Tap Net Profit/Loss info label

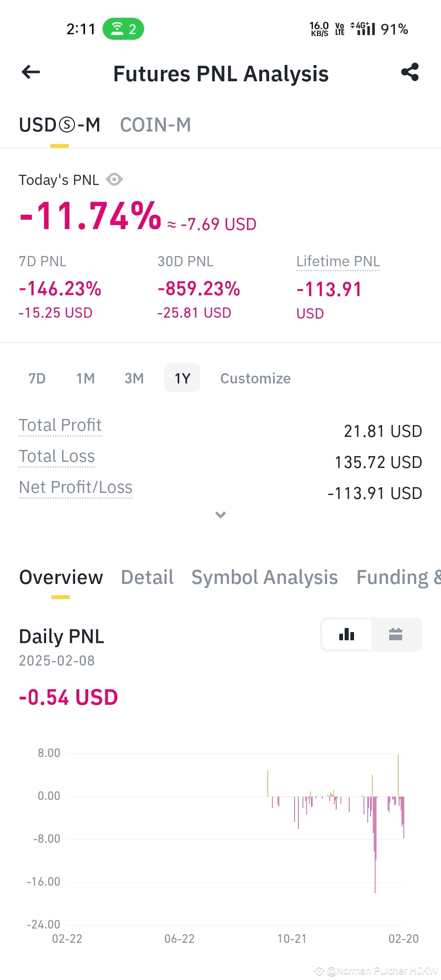(x=76, y=488)
